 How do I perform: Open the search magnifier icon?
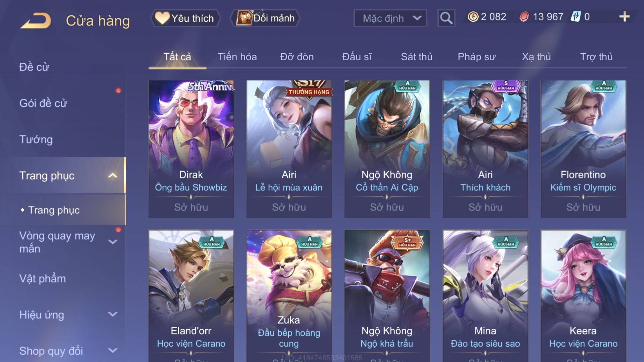tap(446, 18)
